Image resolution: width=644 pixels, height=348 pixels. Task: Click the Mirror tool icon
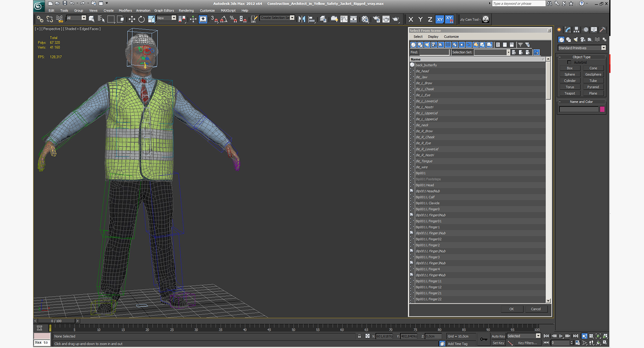302,19
